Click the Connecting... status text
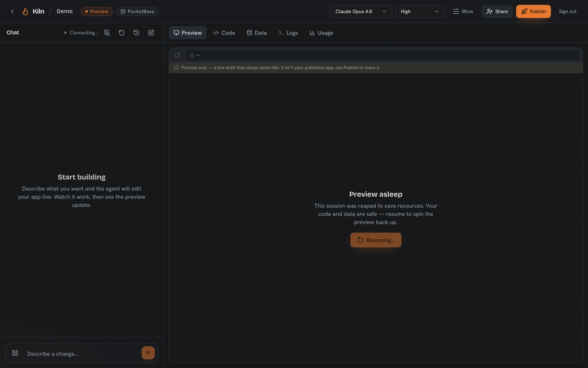The width and height of the screenshot is (588, 368). 84,33
